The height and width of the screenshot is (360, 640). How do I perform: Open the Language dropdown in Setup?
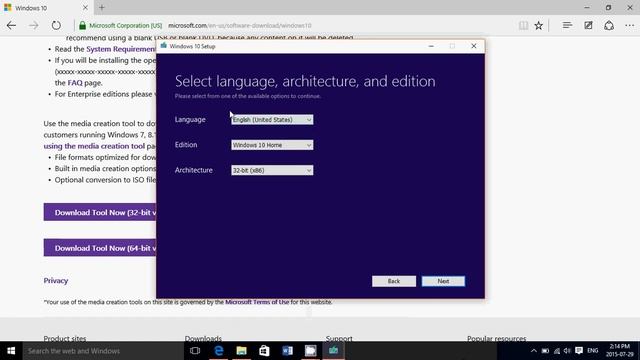pyautogui.click(x=272, y=120)
